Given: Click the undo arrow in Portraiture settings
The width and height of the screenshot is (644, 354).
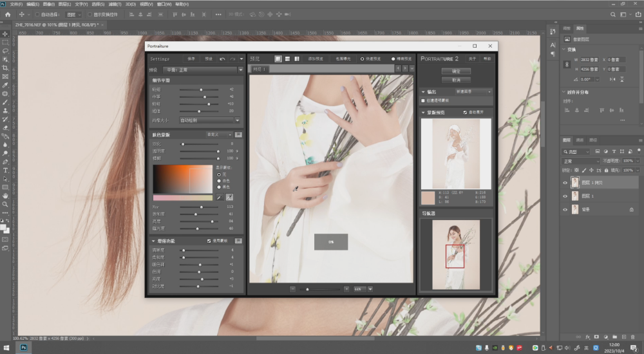Looking at the screenshot, I should (223, 59).
